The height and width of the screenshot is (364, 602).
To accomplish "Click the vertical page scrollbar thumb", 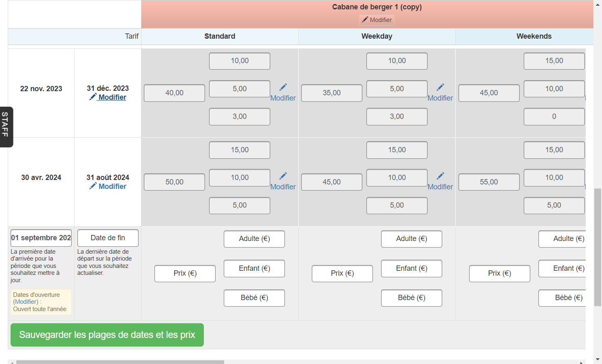I will 598,247.
